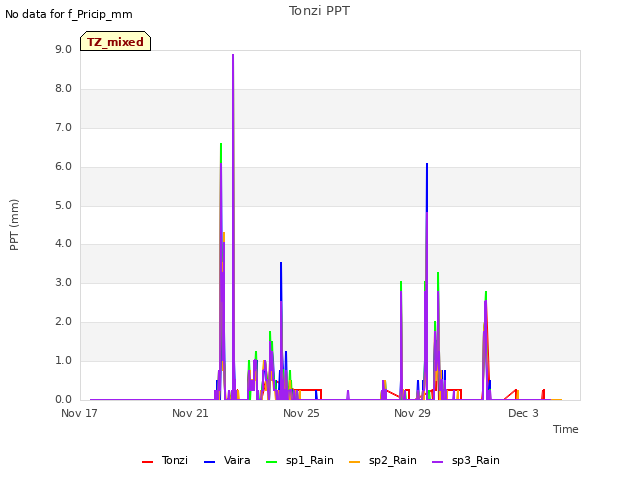Click the 0.0 y-axis tick label
The height and width of the screenshot is (480, 640).
(63, 400)
